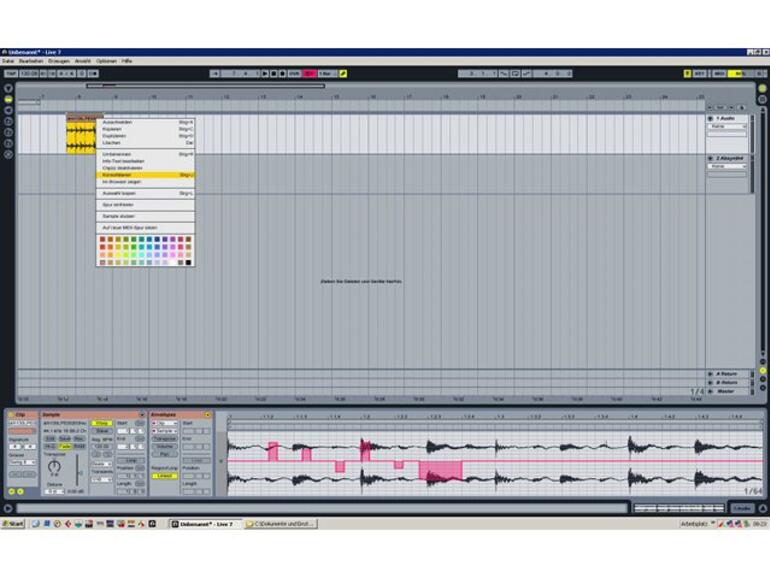Toggle the yellow Draw Mode pencil
Screen dimensions: 770x578
pyautogui.click(x=343, y=73)
